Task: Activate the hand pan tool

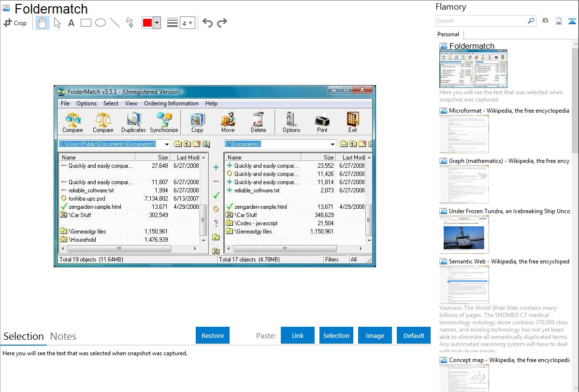Action: [43, 23]
